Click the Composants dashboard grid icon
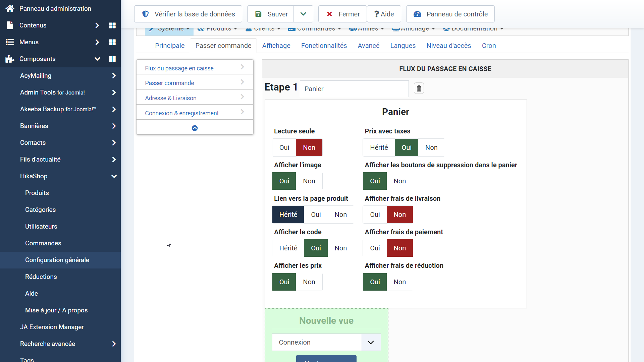 pos(112,59)
